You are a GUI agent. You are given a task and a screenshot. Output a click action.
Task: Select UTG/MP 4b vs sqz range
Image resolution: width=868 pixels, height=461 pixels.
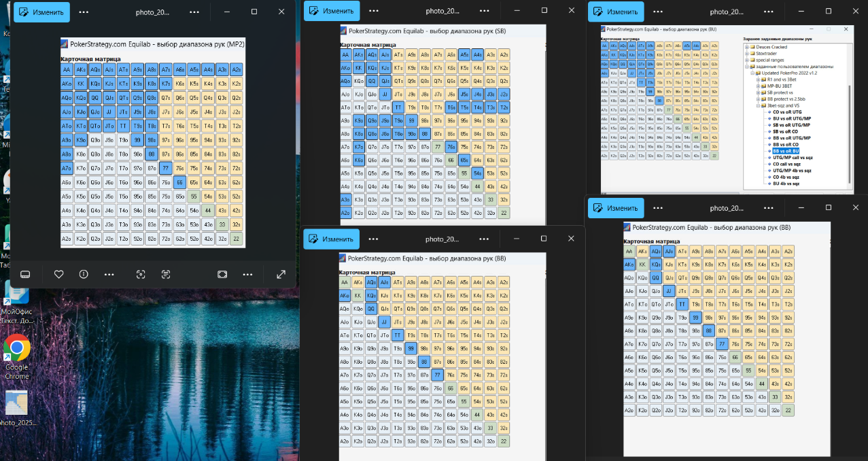tap(792, 171)
